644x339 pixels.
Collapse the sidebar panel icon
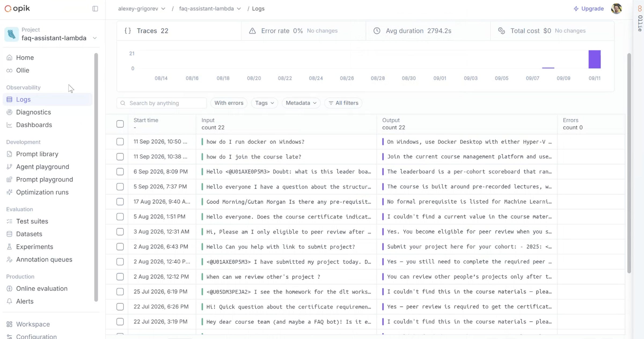[x=95, y=9]
